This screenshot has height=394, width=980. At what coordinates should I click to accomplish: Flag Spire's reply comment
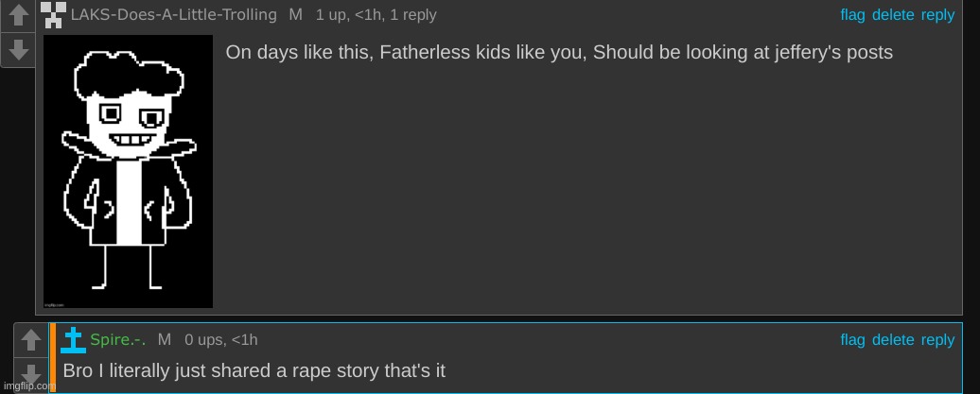coord(852,340)
